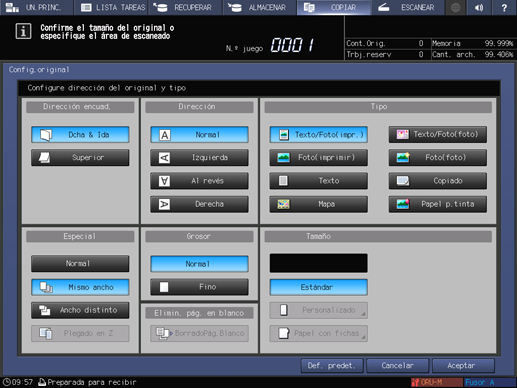Image resolution: width=517 pixels, height=388 pixels.
Task: Tap the clock icon in status bar
Action: tap(6, 382)
